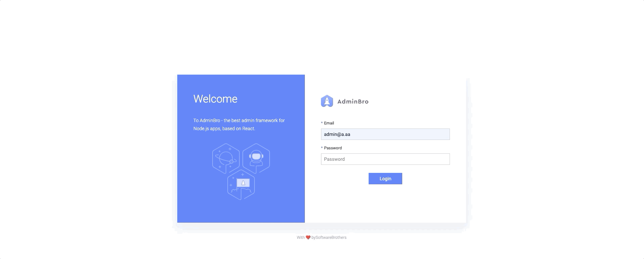Click the AdminBro brand name text

(353, 102)
